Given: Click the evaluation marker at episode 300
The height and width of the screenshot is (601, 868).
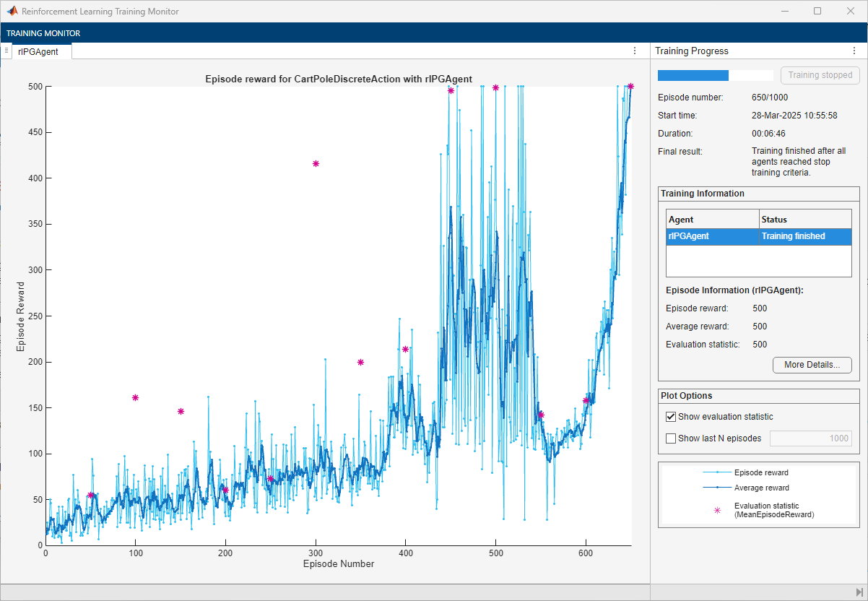Looking at the screenshot, I should click(316, 164).
